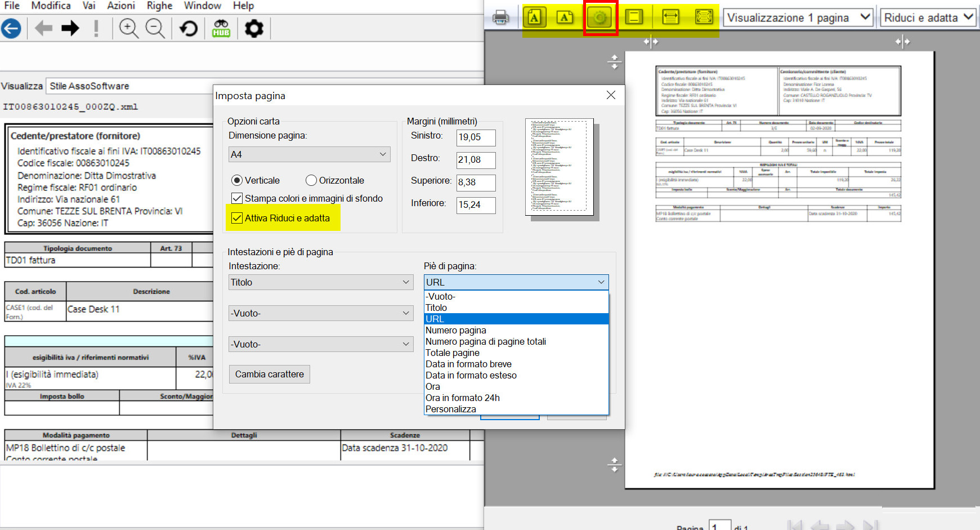Open settings via the black gear icon
Image resolution: width=980 pixels, height=530 pixels.
tap(254, 28)
